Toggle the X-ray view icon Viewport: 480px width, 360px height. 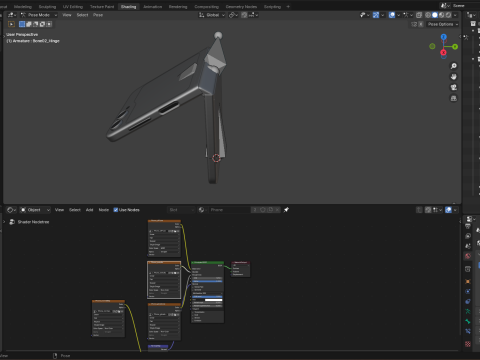[419, 15]
